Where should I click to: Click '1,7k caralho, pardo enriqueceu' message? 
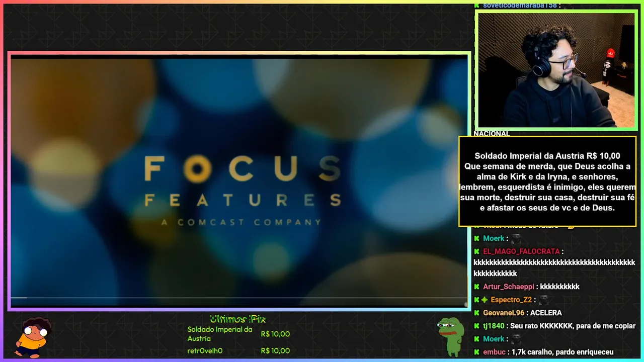tap(562, 352)
